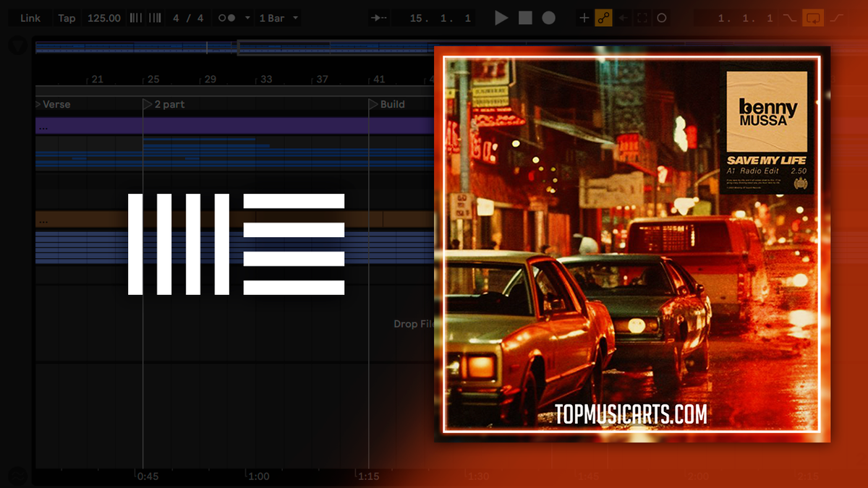Open the metronome settings dropdown arrow
The height and width of the screenshot is (488, 868).
[x=247, y=18]
